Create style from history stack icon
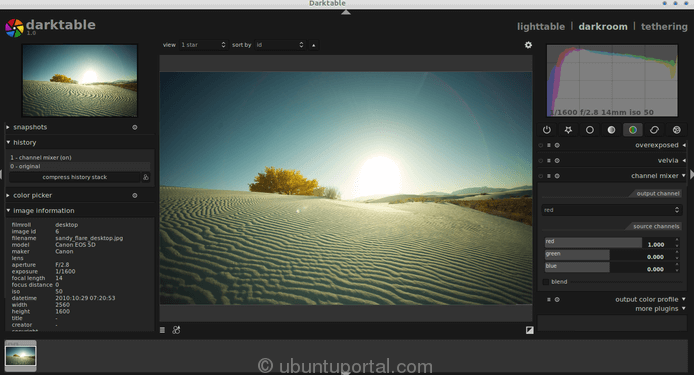Viewport: 694px width, 375px height. point(146,177)
